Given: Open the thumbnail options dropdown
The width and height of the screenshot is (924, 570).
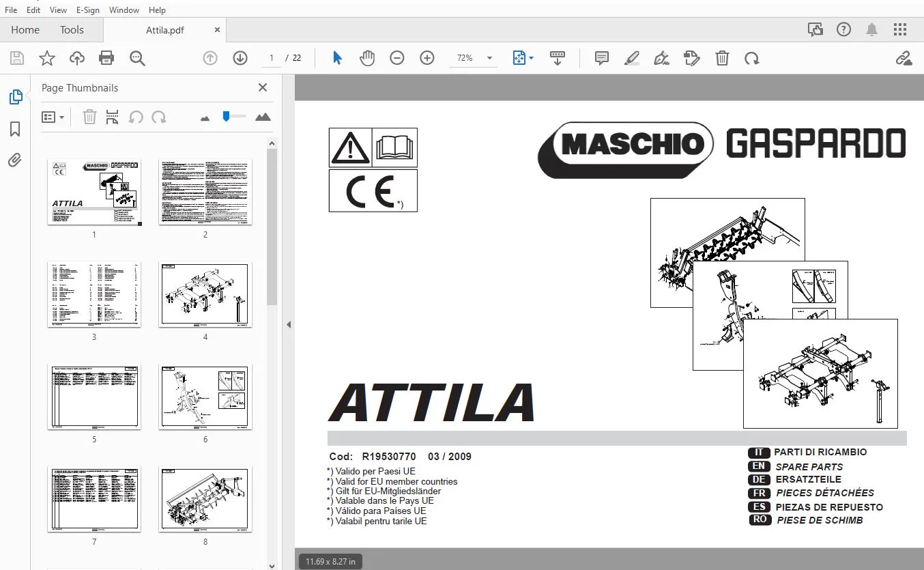Looking at the screenshot, I should click(53, 117).
